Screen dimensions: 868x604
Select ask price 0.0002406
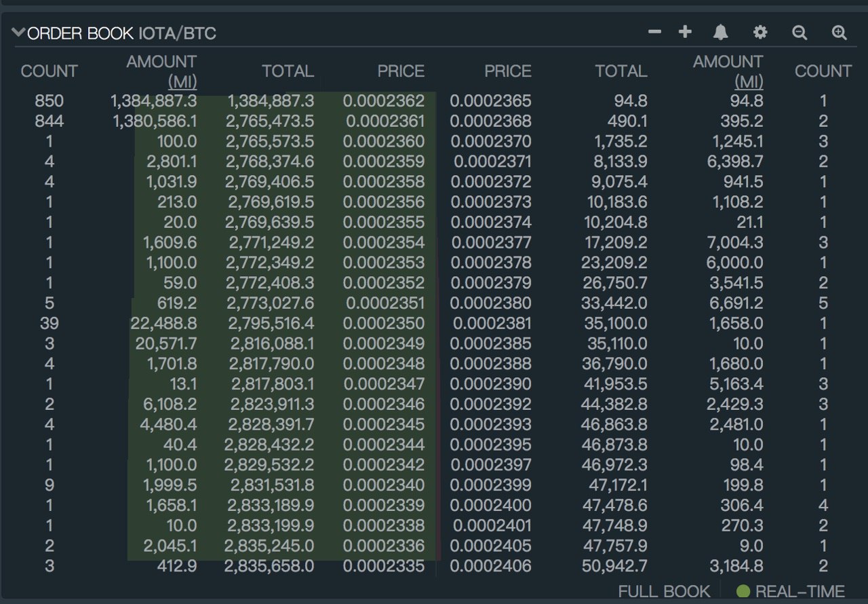click(x=491, y=566)
